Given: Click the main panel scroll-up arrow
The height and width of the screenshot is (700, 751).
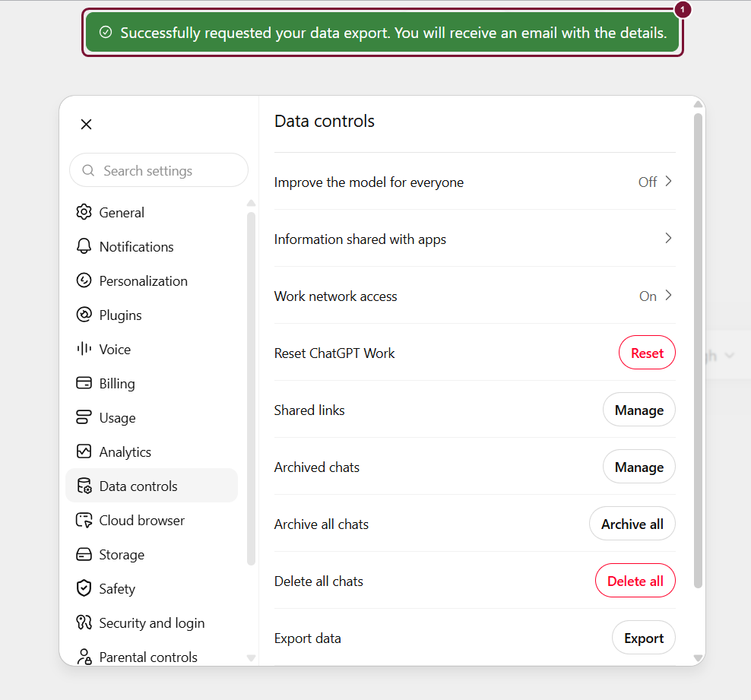Looking at the screenshot, I should click(699, 104).
